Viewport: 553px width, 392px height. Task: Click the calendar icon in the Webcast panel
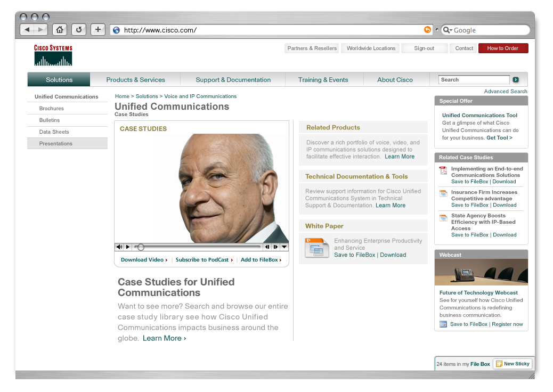tap(443, 324)
